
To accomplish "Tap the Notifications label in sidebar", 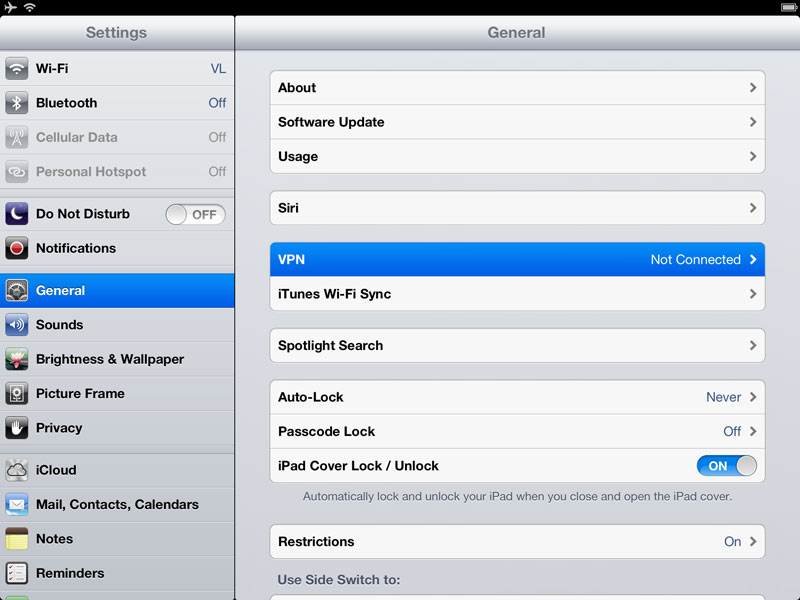I will tap(76, 248).
